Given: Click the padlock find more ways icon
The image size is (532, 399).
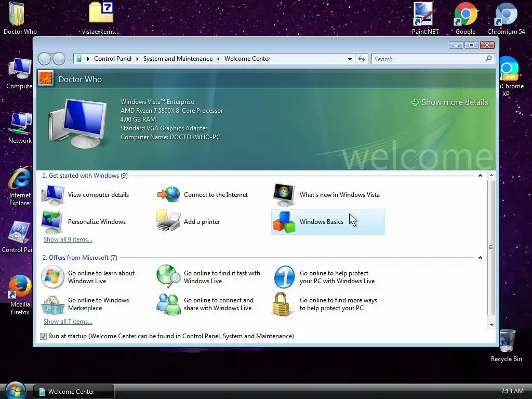Looking at the screenshot, I should pos(281,304).
